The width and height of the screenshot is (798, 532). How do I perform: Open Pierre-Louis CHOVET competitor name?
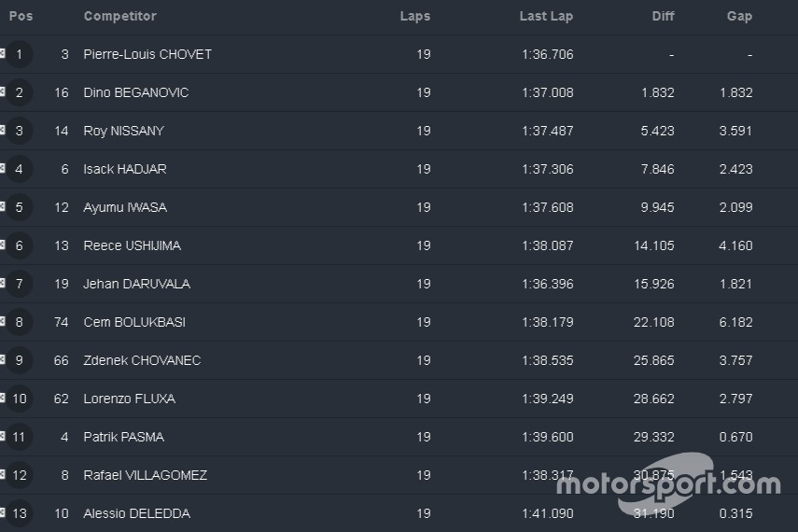(x=147, y=54)
